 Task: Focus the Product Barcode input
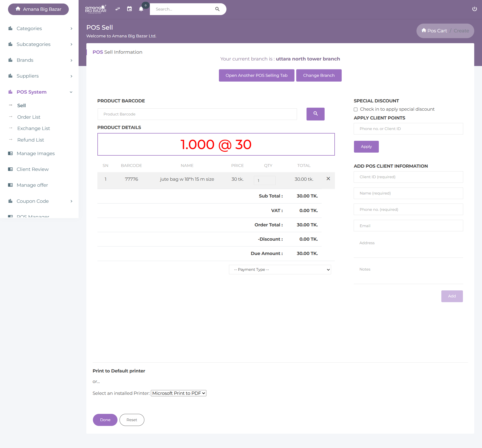coord(197,114)
